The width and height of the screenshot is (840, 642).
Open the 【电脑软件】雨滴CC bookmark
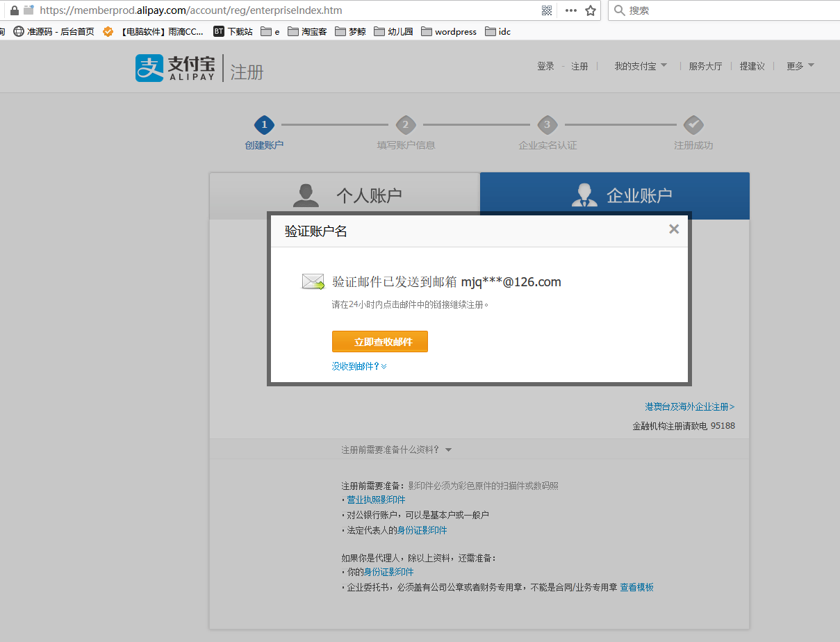click(153, 31)
